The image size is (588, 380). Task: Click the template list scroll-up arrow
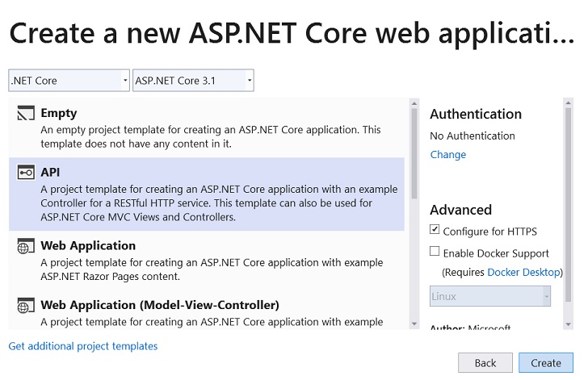tap(414, 103)
